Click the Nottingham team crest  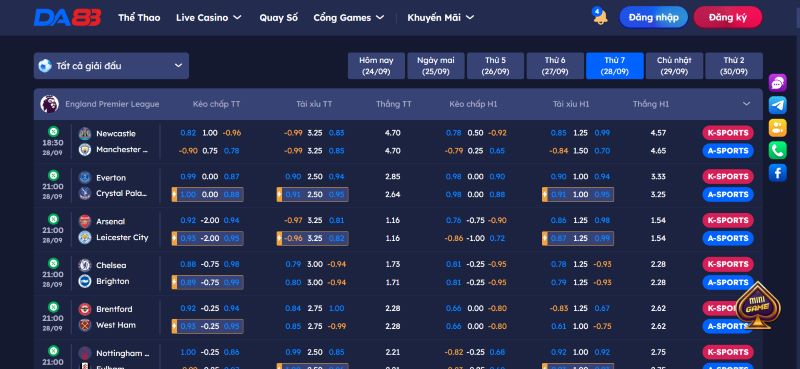(x=85, y=353)
